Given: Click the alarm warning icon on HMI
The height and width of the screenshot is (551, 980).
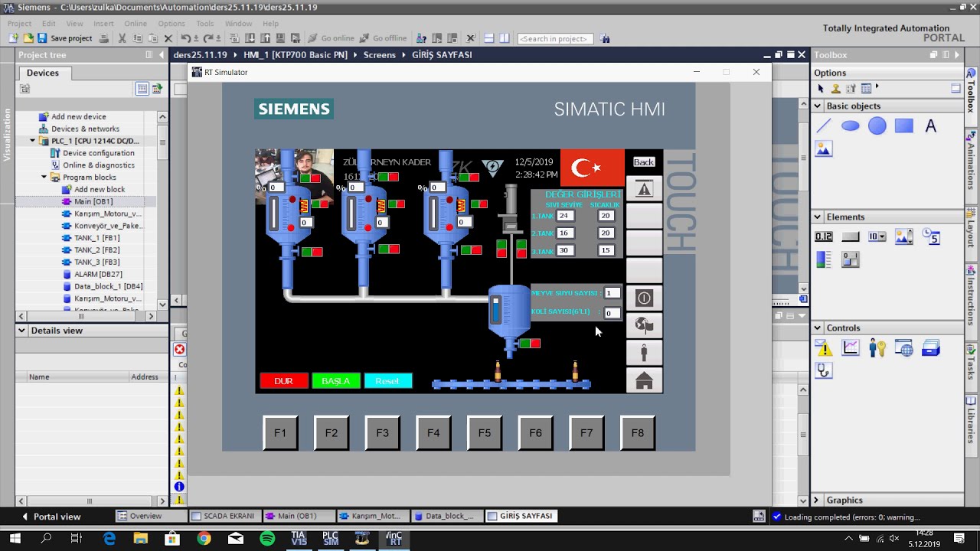Looking at the screenshot, I should [644, 189].
